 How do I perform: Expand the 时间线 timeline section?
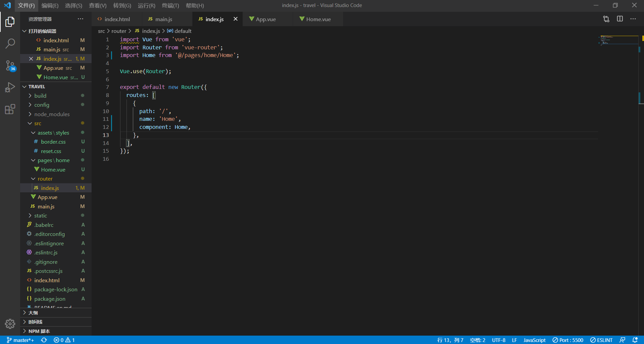pos(56,322)
